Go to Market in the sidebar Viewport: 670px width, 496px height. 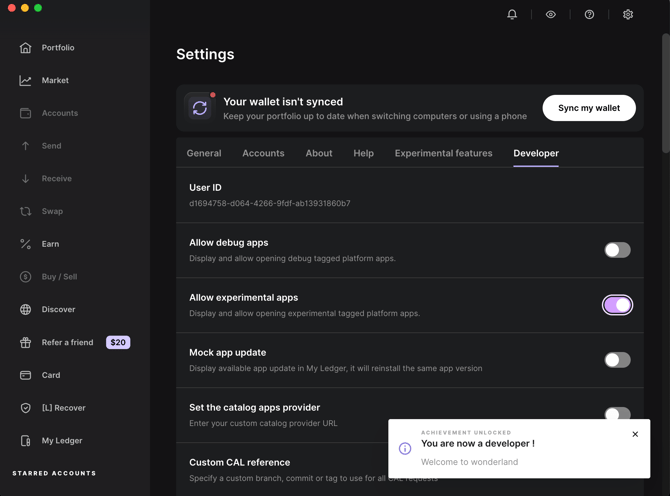tap(55, 80)
